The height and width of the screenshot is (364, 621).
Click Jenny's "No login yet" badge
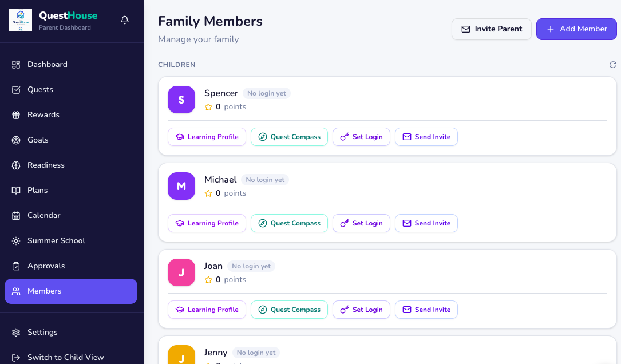(256, 353)
